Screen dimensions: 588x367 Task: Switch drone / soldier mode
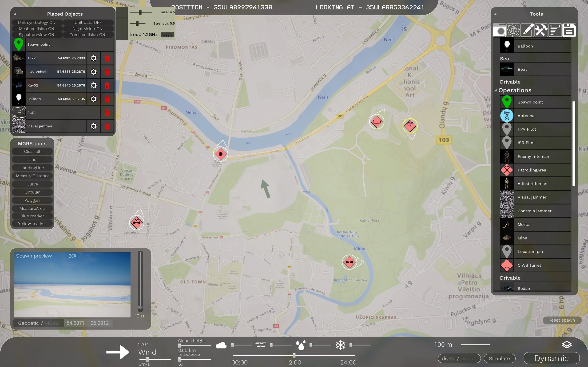(459, 359)
